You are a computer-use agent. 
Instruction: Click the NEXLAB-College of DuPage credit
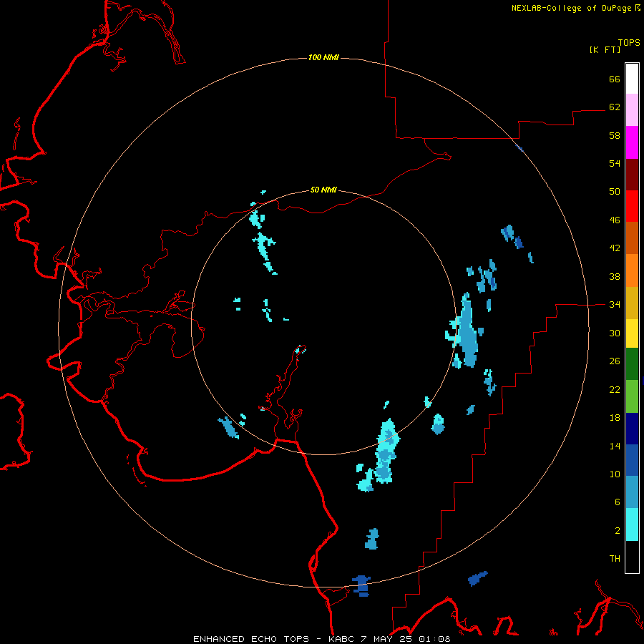(575, 8)
